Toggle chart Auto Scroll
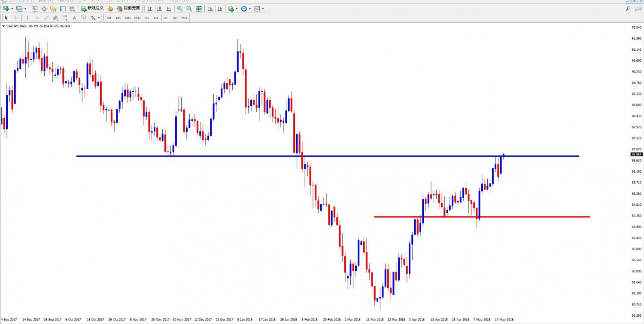Viewport: 644px width, 324px height. click(210, 9)
